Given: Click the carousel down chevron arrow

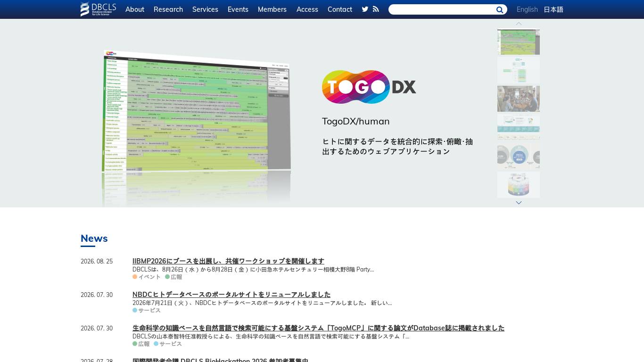Looking at the screenshot, I should 519,203.
